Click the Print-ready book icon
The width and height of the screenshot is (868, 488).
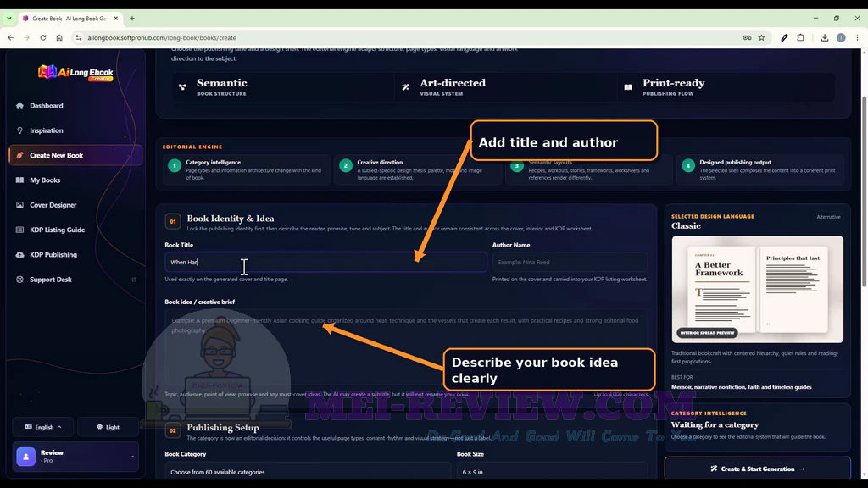click(x=628, y=87)
